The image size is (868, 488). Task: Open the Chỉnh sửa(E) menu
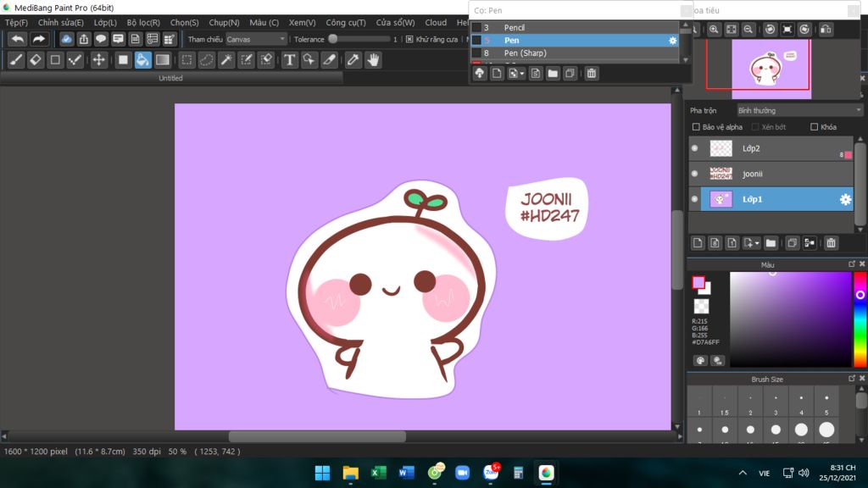coord(61,23)
